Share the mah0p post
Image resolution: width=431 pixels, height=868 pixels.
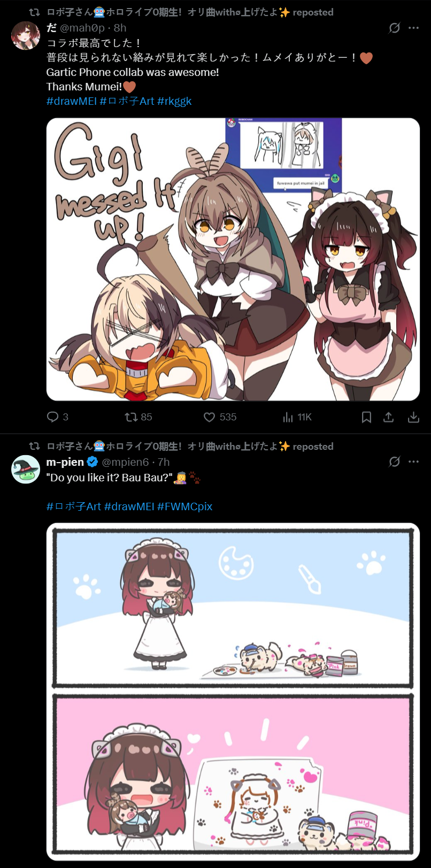[389, 417]
